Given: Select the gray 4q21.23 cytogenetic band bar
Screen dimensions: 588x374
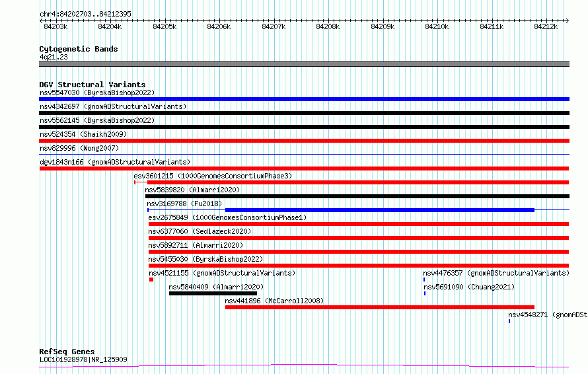Looking at the screenshot, I should pos(304,64).
